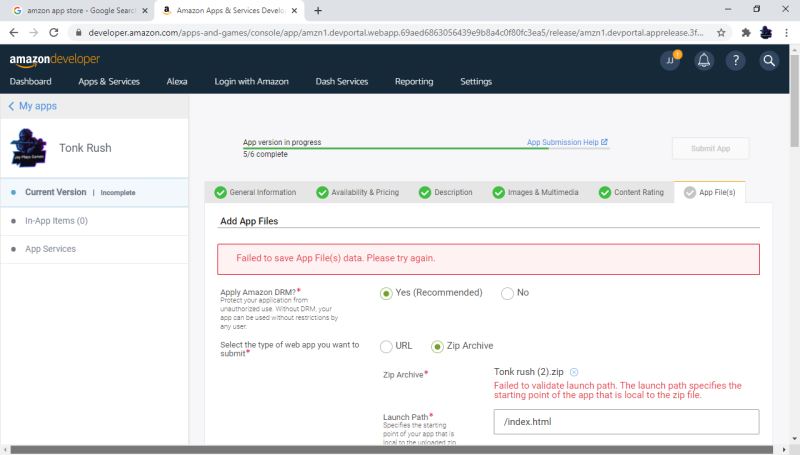This screenshot has height=455, width=800.
Task: Open the help question mark icon
Action: 736,61
